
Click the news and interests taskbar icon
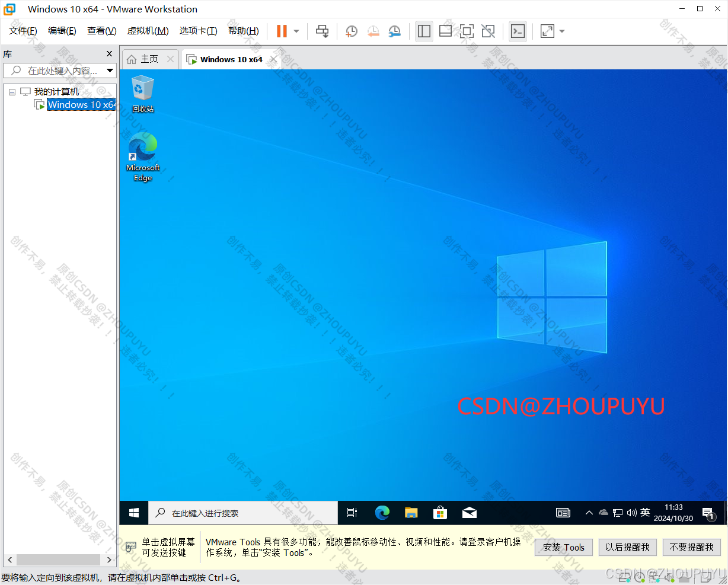tap(563, 513)
